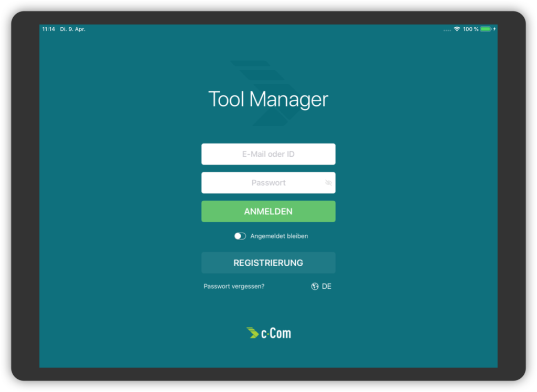Viewport: 537px width, 392px height.
Task: Tap the green battery icon
Action: pyautogui.click(x=486, y=29)
